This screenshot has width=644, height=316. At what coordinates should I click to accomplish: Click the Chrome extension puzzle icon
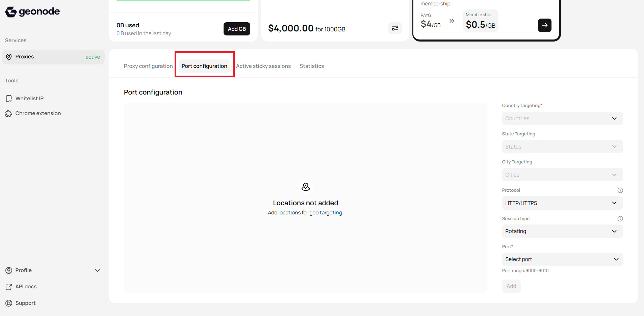point(9,113)
